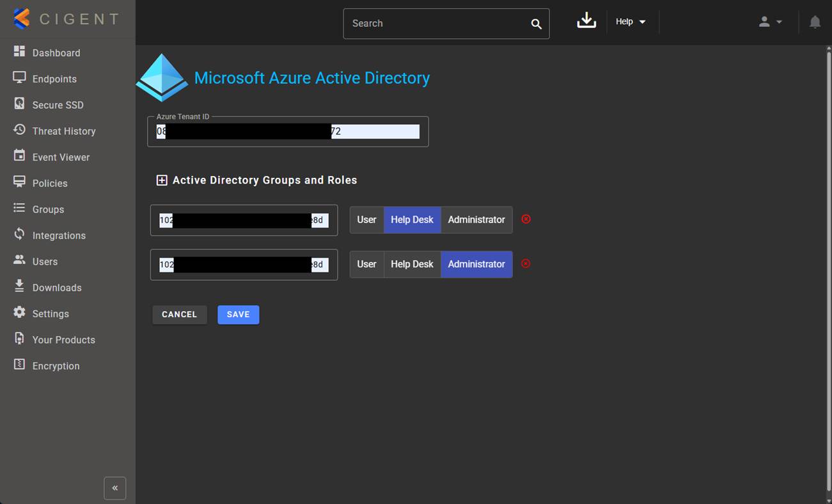
Task: Open Secure SSD link in sidebar
Action: pos(58,105)
